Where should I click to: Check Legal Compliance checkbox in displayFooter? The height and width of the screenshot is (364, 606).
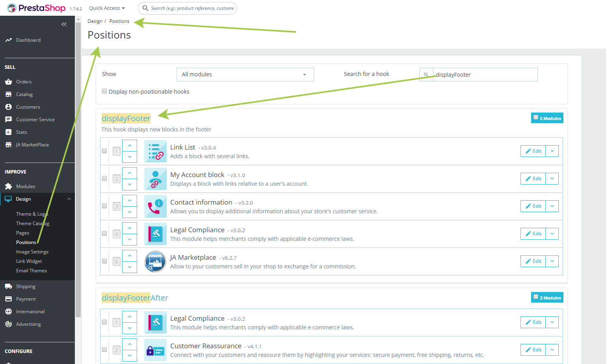pyautogui.click(x=104, y=233)
